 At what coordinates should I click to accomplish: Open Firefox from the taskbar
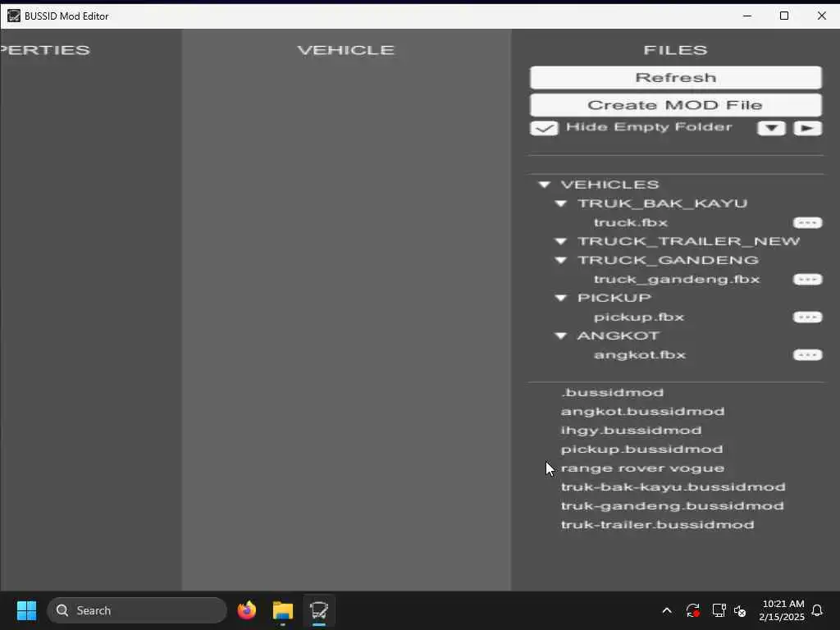point(247,610)
